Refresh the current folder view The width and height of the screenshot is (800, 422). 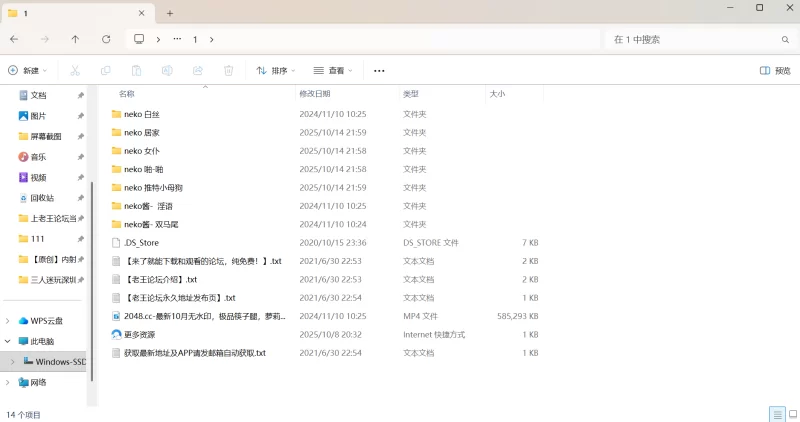tap(106, 39)
